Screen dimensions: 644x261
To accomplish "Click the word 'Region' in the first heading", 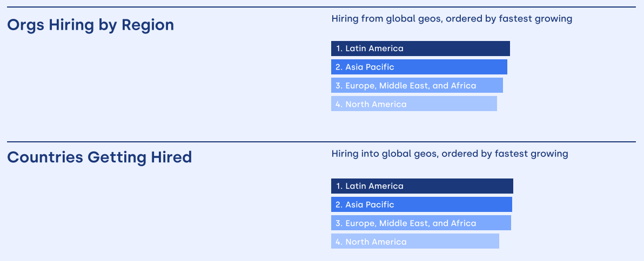I will (x=148, y=26).
